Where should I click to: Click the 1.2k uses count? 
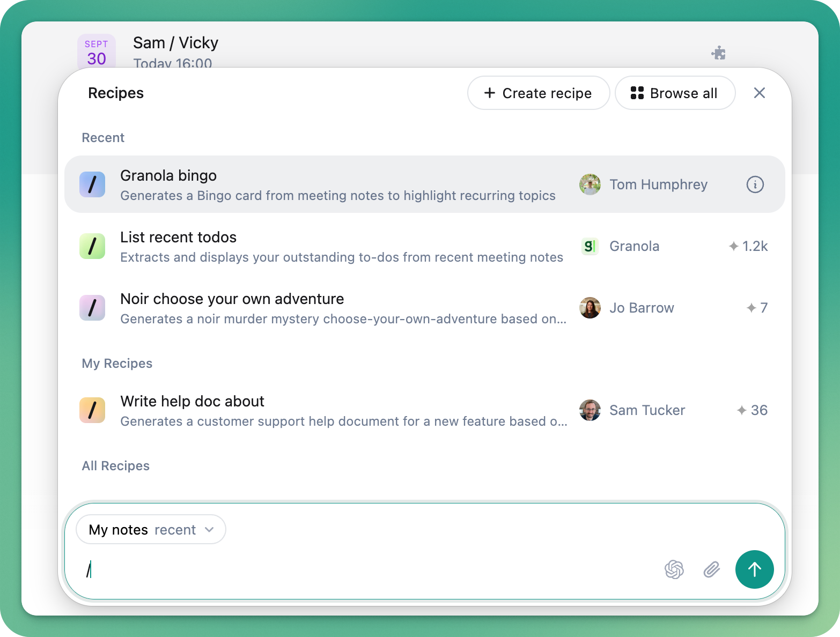pyautogui.click(x=748, y=246)
